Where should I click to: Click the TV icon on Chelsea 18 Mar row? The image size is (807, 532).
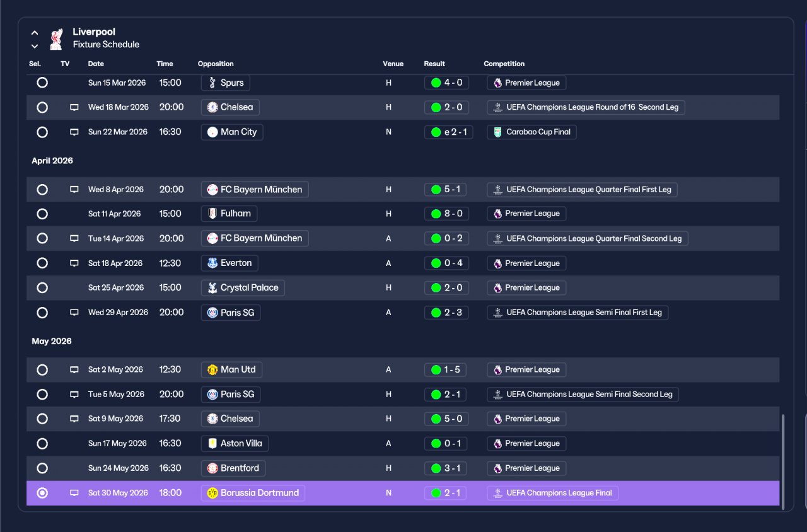coord(74,107)
